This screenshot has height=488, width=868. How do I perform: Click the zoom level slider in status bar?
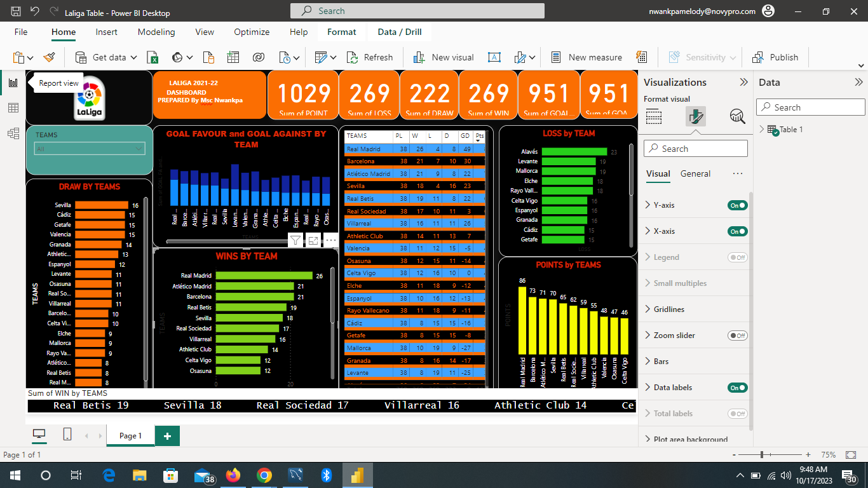761,455
